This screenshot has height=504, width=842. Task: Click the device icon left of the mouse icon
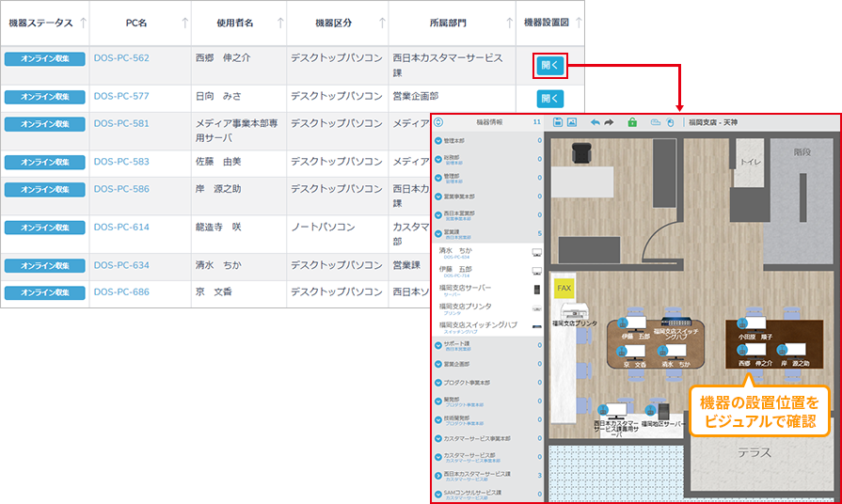tap(655, 122)
